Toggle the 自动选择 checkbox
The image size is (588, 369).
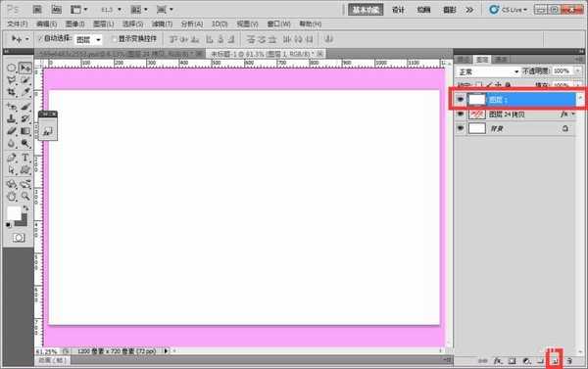click(x=40, y=38)
